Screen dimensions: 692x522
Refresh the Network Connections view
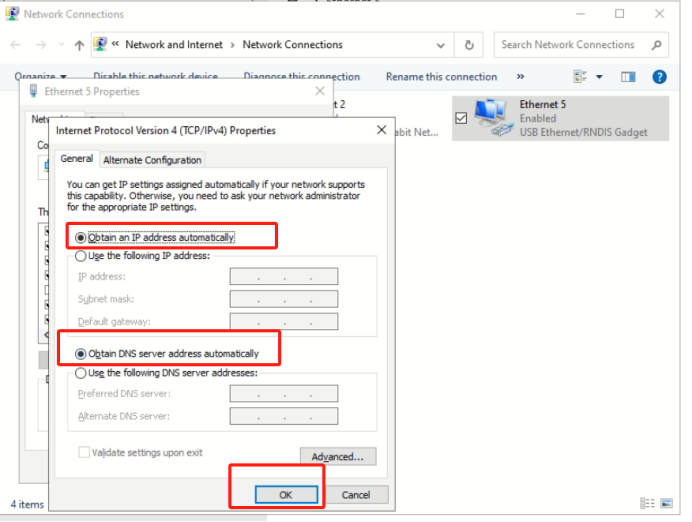click(469, 45)
